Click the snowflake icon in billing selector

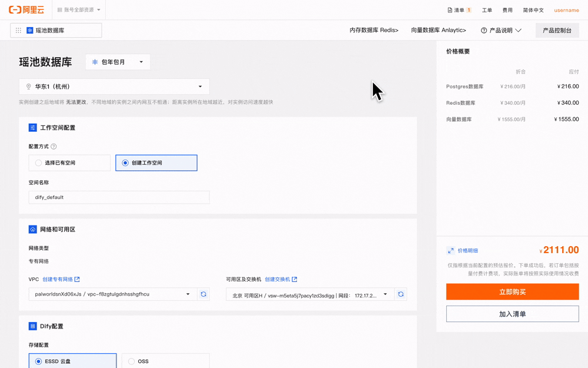[x=95, y=62]
